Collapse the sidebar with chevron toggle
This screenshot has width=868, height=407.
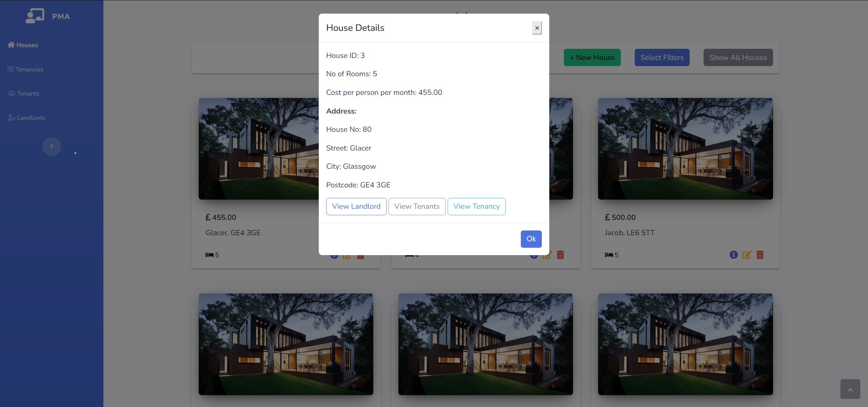tap(52, 146)
